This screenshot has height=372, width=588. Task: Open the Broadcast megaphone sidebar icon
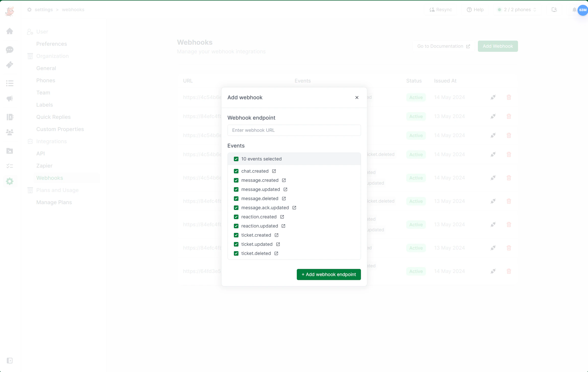click(10, 99)
